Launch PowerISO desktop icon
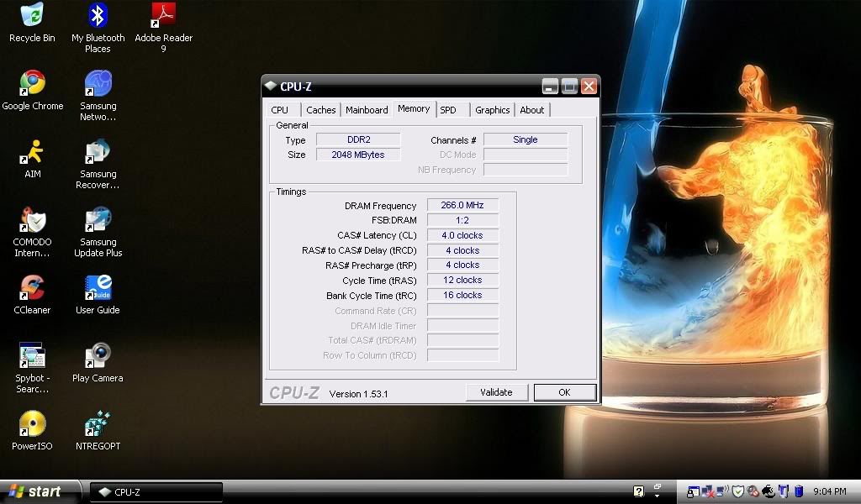Viewport: 861px width, 504px height. click(x=32, y=424)
